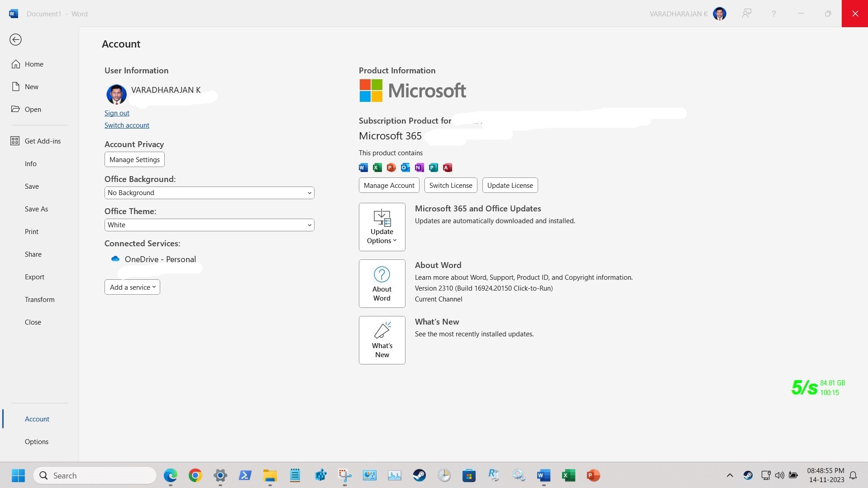
Task: Open PowerShell from the taskbar
Action: pyautogui.click(x=245, y=476)
